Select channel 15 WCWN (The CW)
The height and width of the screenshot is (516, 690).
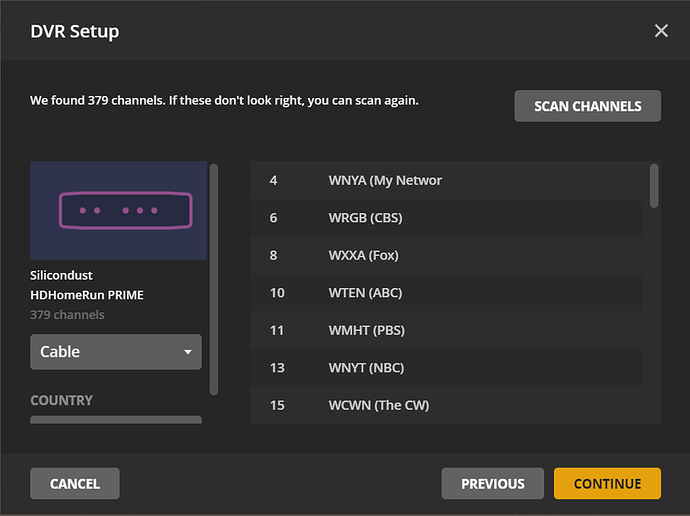point(447,405)
